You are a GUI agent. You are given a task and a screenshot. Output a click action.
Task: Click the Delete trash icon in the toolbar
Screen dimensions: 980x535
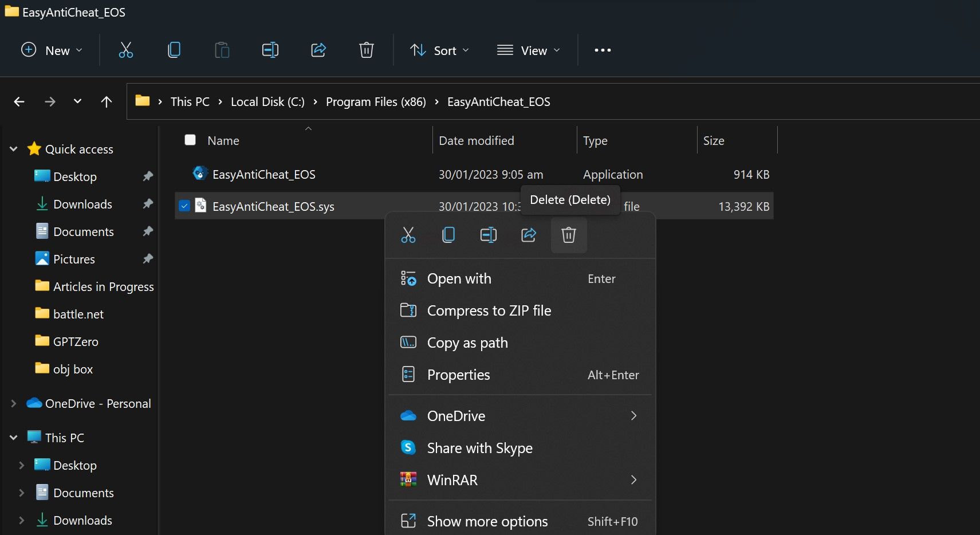coord(367,50)
